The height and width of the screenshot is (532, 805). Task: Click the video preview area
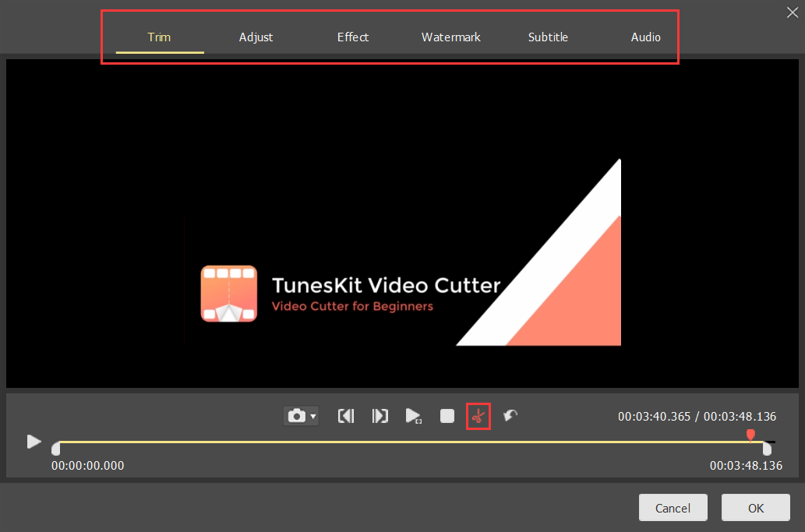tap(402, 224)
